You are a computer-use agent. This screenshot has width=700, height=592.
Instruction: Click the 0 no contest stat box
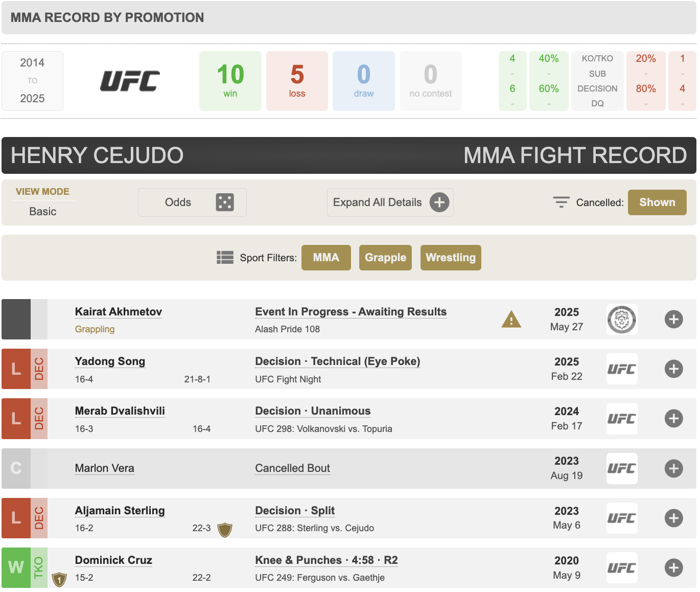431,81
